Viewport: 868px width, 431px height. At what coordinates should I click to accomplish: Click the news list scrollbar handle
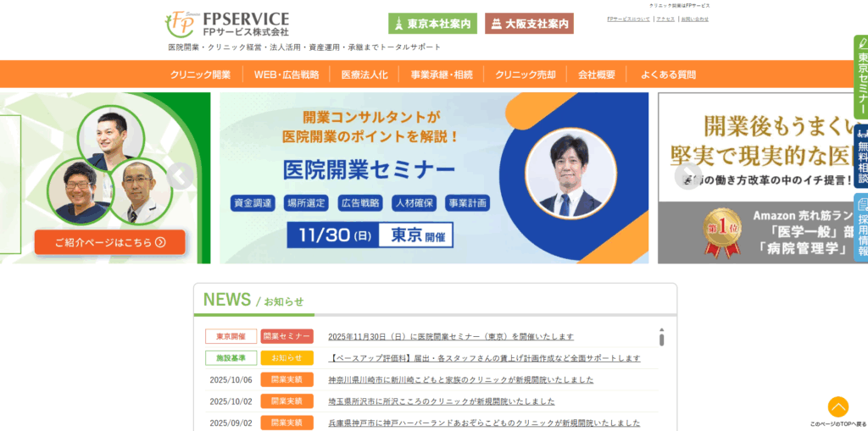click(x=661, y=338)
